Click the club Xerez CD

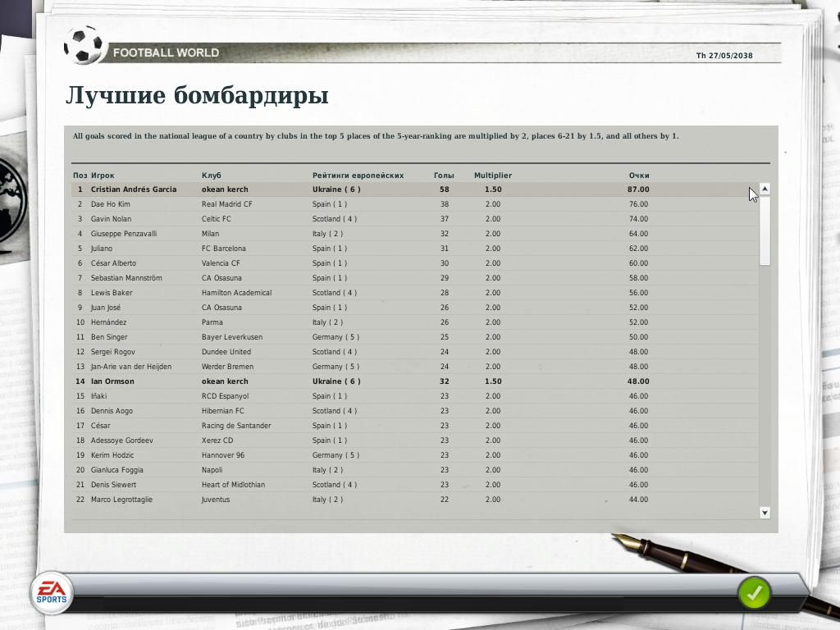pyautogui.click(x=217, y=441)
